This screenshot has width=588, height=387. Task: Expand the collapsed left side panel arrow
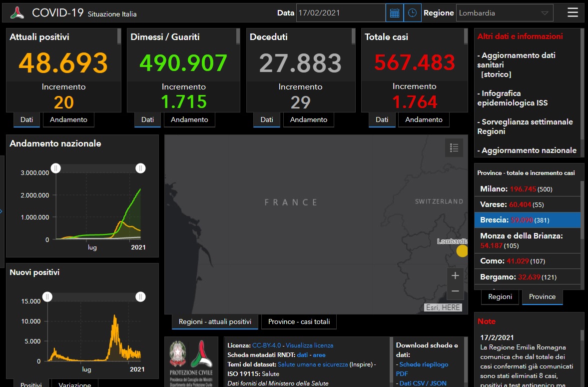[x=1, y=211]
